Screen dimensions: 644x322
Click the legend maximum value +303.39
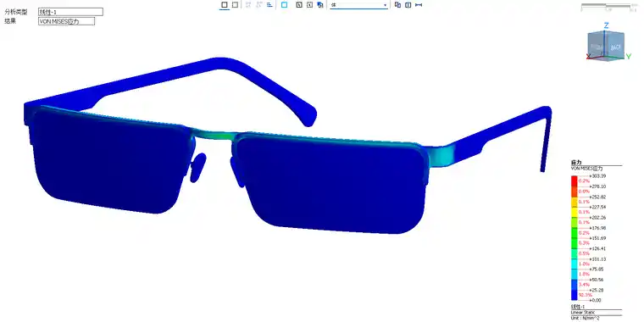598,175
